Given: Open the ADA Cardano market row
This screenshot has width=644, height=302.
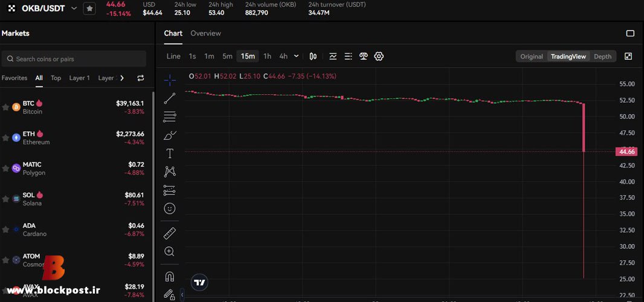Looking at the screenshot, I should [x=76, y=230].
